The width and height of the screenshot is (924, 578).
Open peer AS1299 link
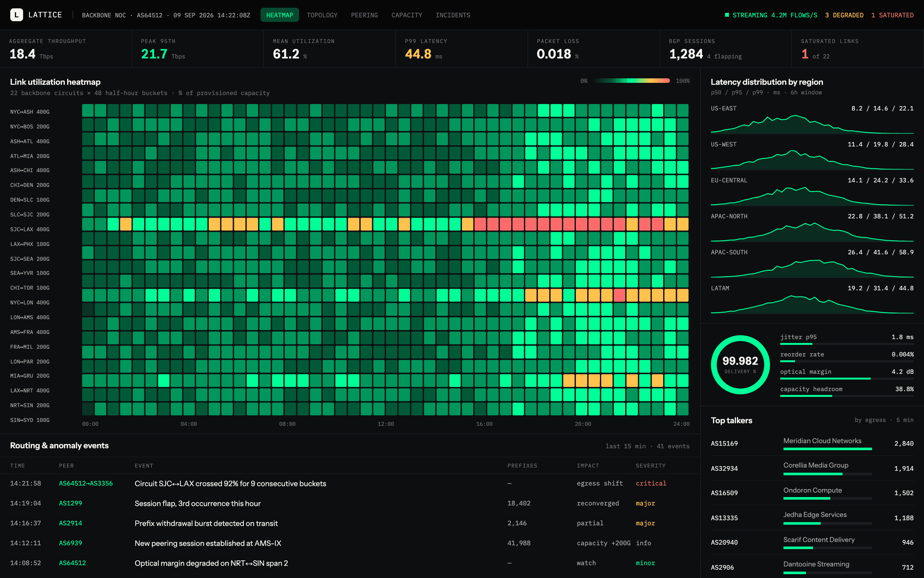pyautogui.click(x=70, y=503)
